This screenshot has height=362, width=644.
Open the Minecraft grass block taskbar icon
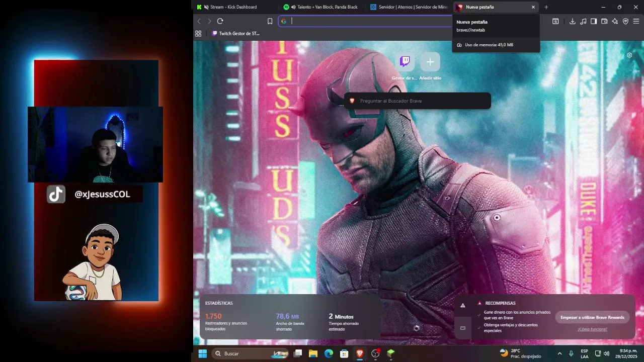tap(390, 353)
